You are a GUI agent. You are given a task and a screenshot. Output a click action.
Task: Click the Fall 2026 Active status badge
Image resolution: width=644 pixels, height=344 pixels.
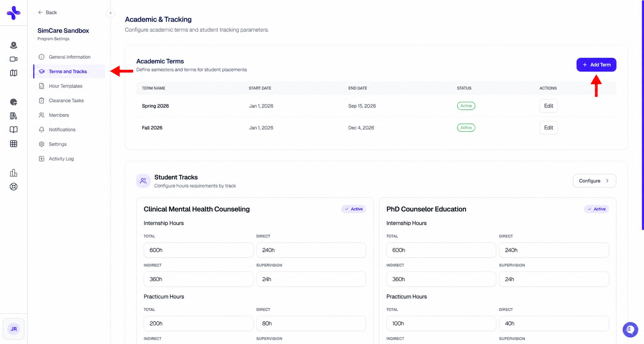click(x=466, y=128)
